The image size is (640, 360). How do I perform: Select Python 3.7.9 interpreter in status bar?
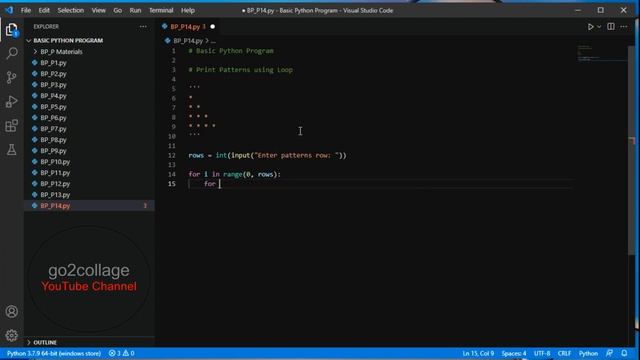coord(53,353)
